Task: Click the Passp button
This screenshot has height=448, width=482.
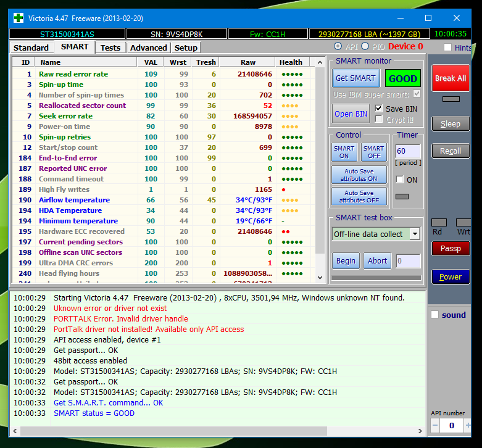Action: (x=450, y=248)
